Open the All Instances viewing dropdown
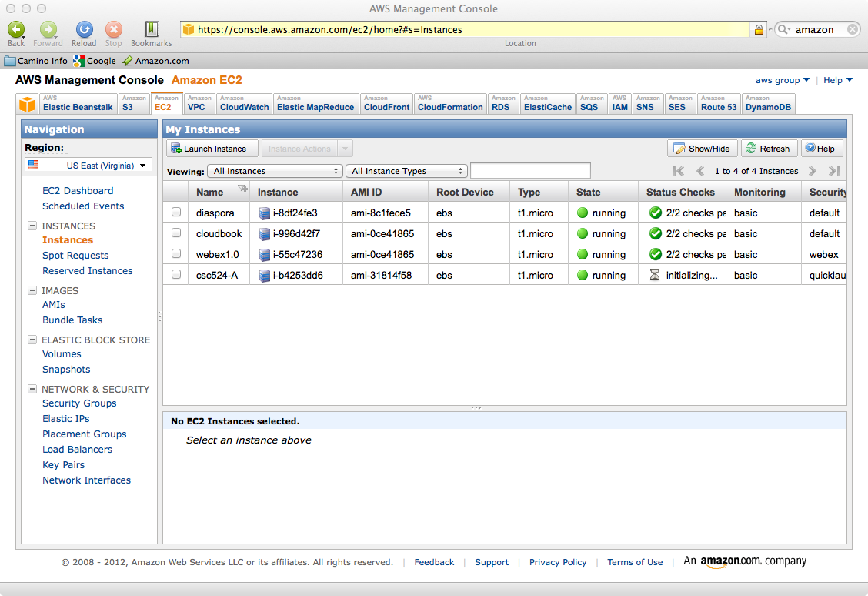 tap(275, 171)
